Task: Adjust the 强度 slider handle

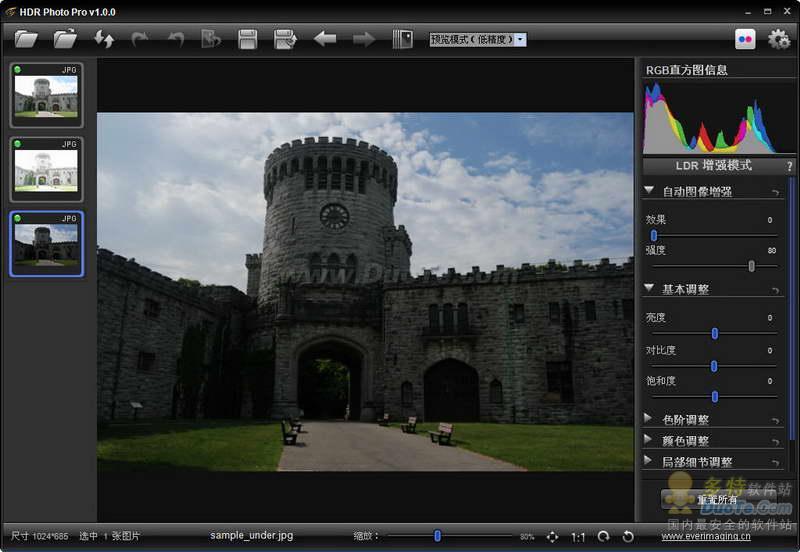Action: [751, 266]
